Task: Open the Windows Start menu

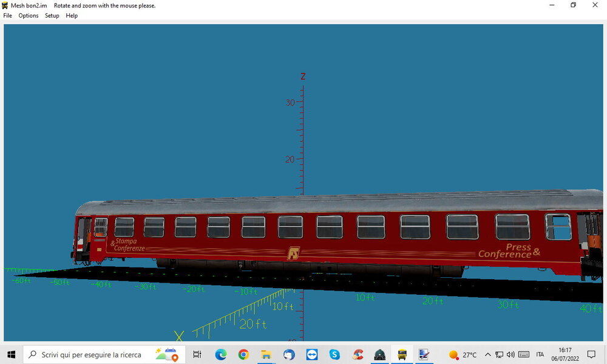Action: [x=11, y=354]
